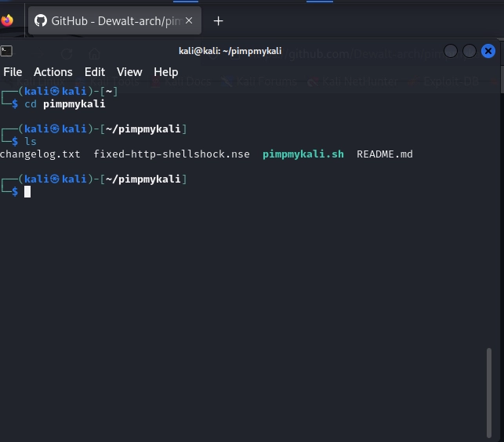Screen dimensions: 504x442
Task: Close the GitHub browser tab
Action: 188,21
